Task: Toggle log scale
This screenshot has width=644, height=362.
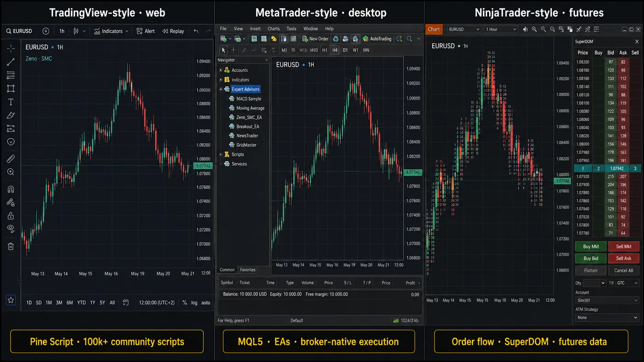Action: [x=195, y=303]
